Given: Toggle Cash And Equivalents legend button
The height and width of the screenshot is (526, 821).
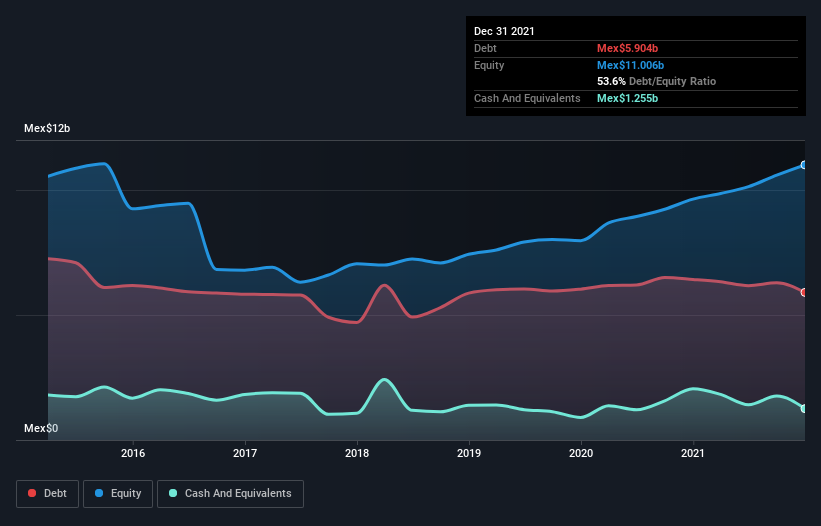Looking at the screenshot, I should [x=230, y=494].
